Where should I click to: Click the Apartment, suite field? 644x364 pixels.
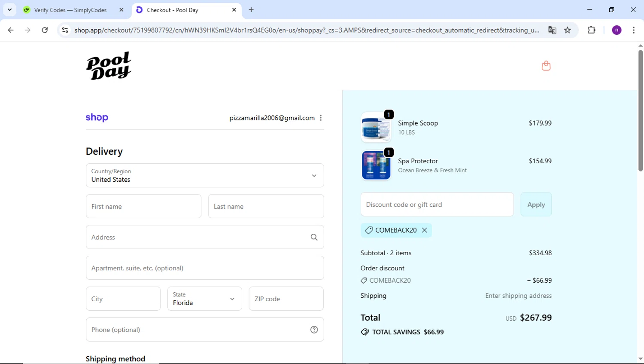click(205, 268)
